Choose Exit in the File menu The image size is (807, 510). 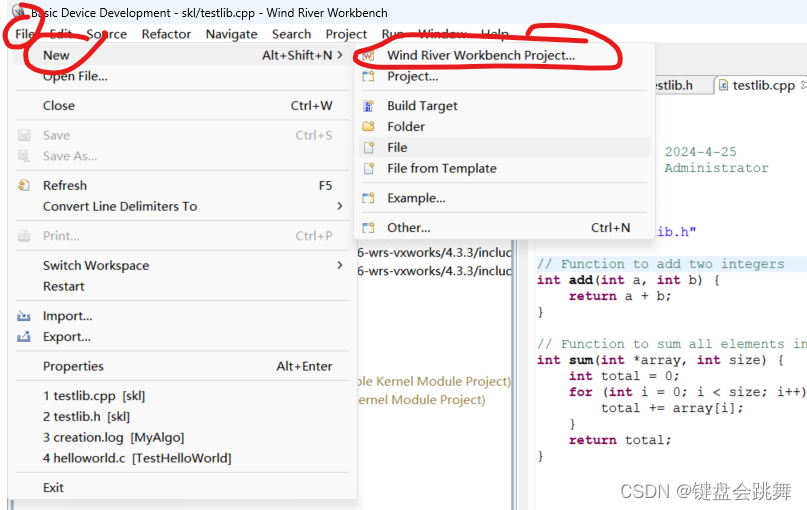53,487
